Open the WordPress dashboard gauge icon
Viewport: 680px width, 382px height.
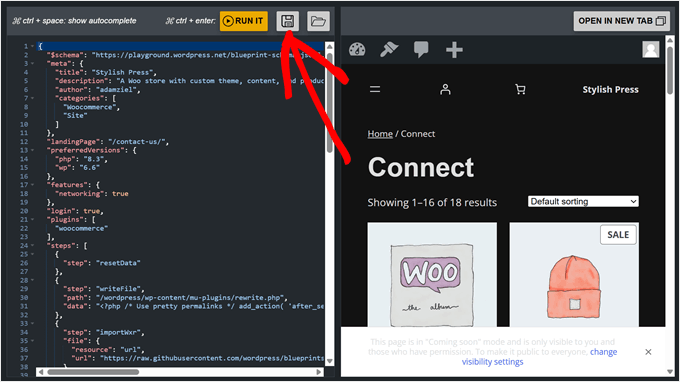pyautogui.click(x=357, y=50)
